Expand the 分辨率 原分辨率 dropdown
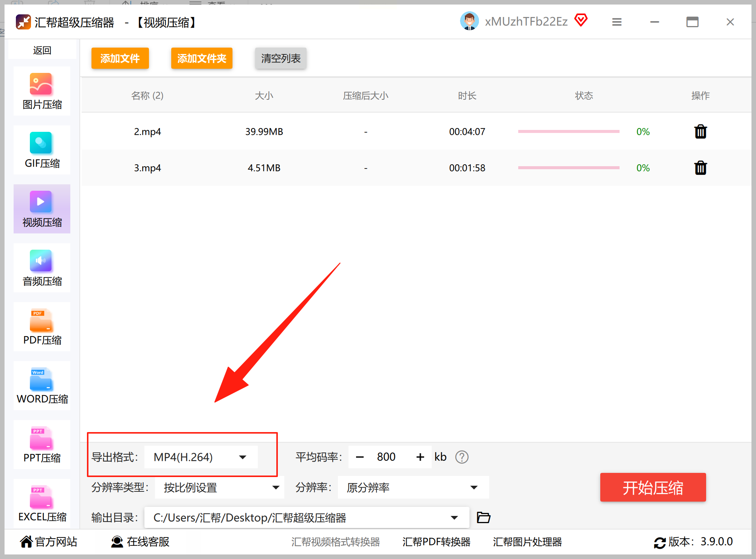 (473, 488)
